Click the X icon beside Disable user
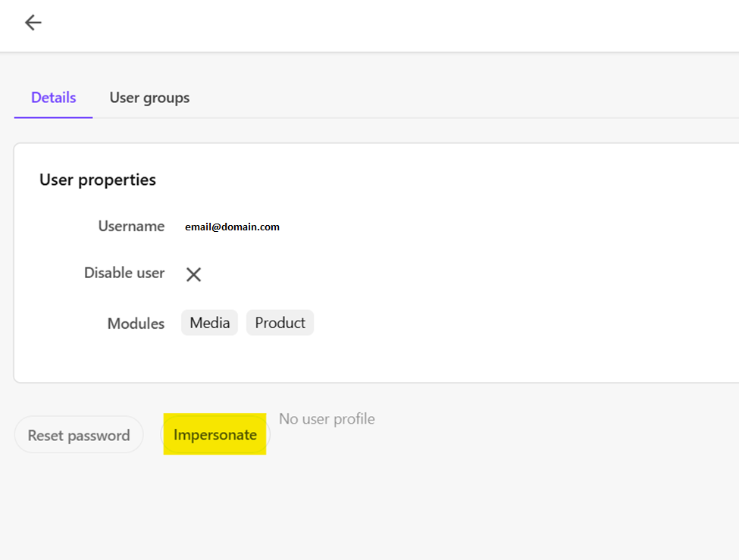Image resolution: width=739 pixels, height=560 pixels. (x=193, y=274)
